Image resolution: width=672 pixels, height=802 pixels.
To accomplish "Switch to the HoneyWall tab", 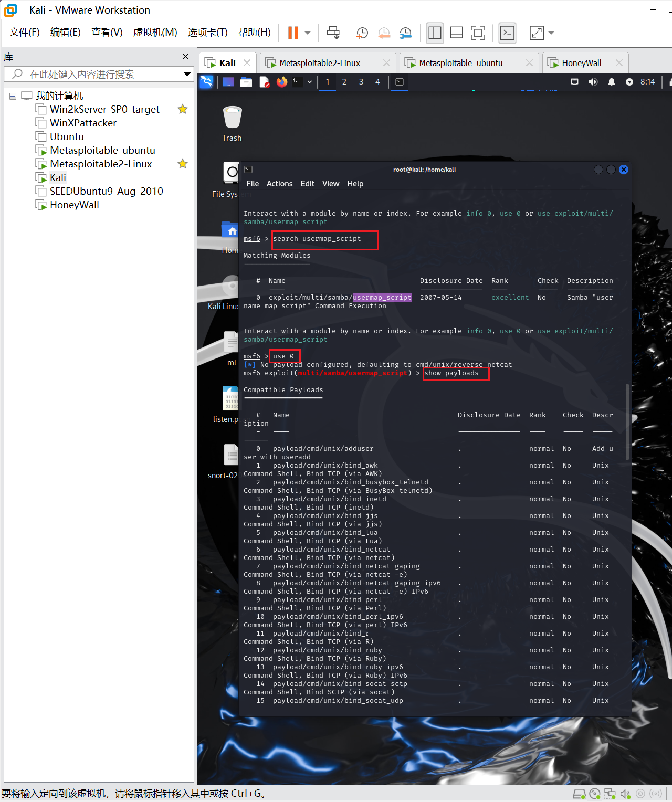I will 586,63.
